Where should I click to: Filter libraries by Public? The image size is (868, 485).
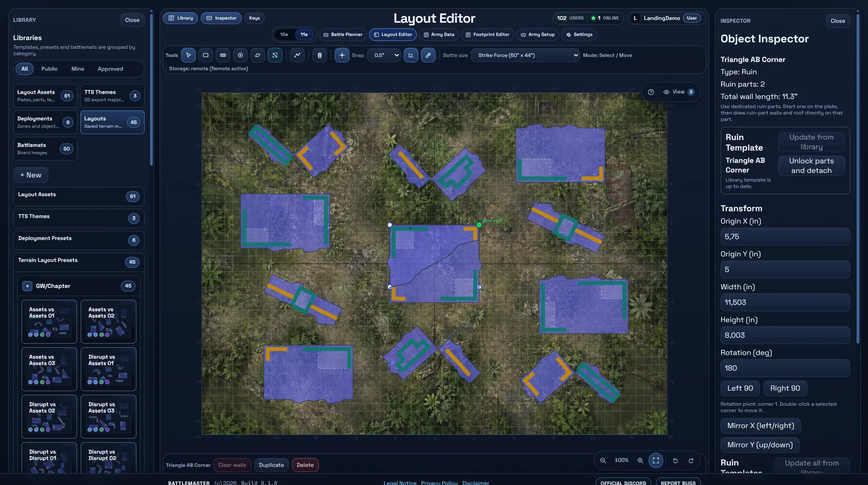49,69
